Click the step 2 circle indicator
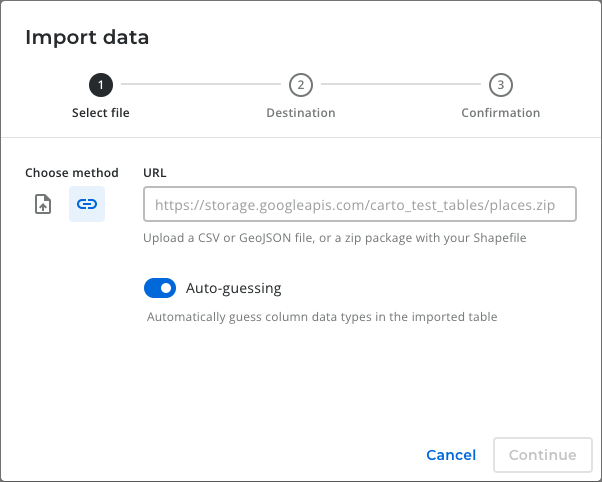Screen dimensions: 602x482 tap(300, 85)
